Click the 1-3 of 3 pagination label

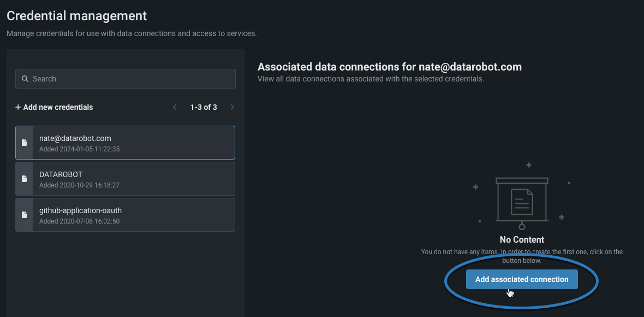point(204,107)
